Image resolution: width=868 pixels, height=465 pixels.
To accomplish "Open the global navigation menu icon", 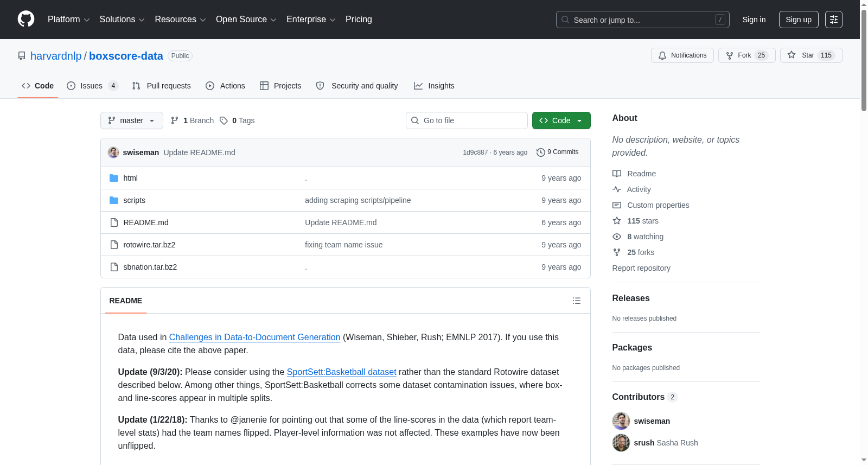I will [x=834, y=20].
